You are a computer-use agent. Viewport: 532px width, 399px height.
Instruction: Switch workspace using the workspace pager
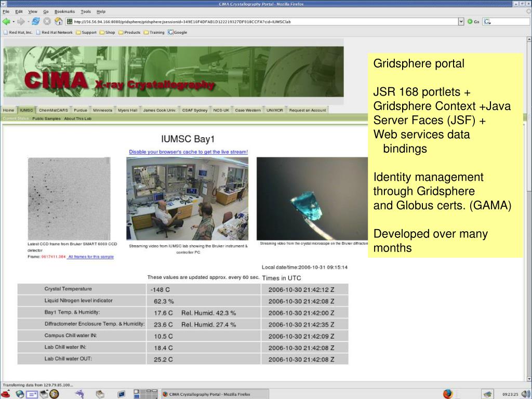(x=145, y=394)
